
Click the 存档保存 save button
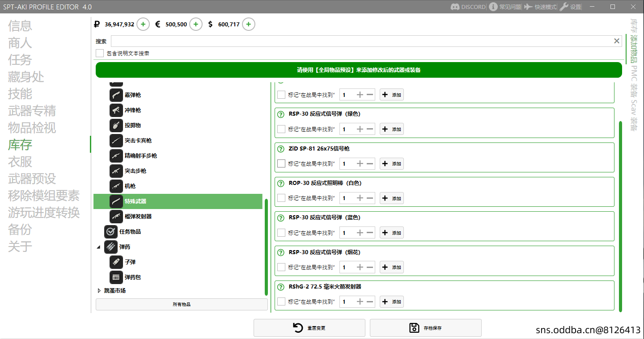click(425, 328)
